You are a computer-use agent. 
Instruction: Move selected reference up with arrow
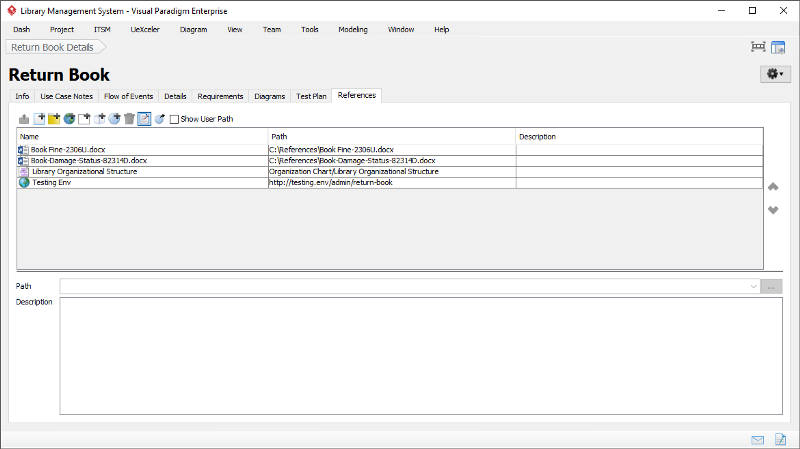tap(772, 187)
